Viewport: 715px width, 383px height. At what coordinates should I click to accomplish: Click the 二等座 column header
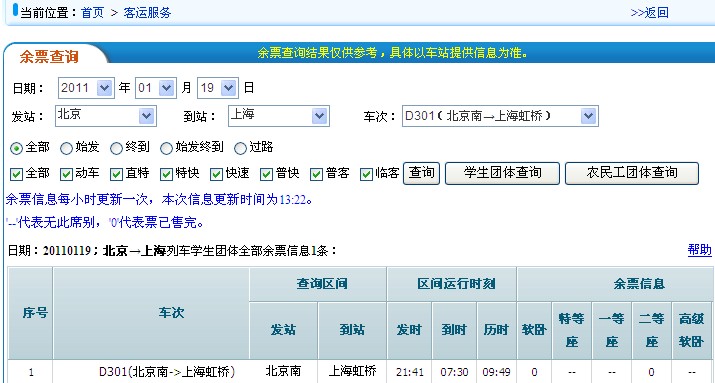tap(651, 330)
